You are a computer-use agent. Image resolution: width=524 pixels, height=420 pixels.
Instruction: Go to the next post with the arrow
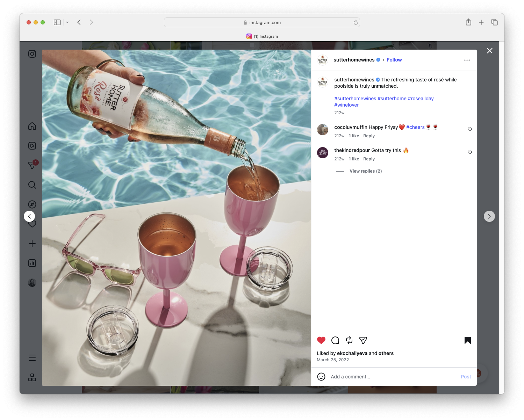(489, 216)
